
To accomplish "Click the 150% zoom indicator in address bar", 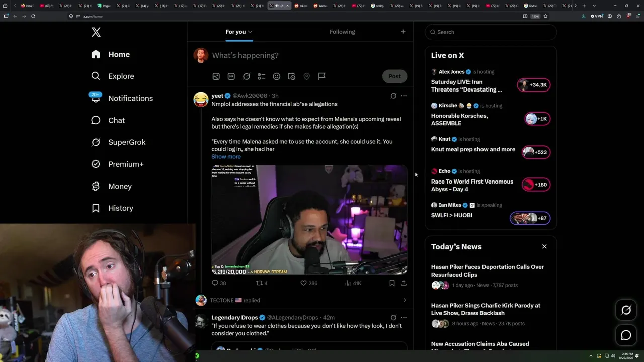I will (536, 16).
